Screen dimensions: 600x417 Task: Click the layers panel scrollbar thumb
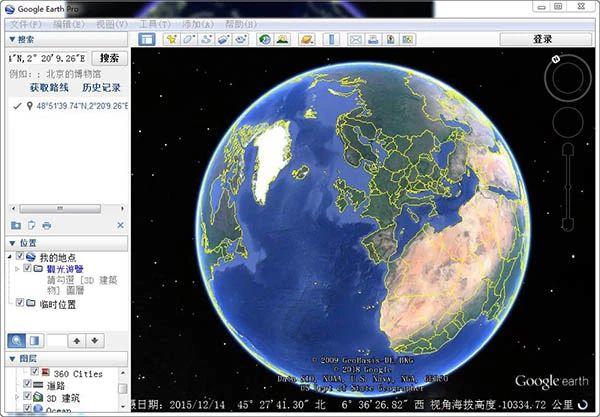(x=123, y=389)
